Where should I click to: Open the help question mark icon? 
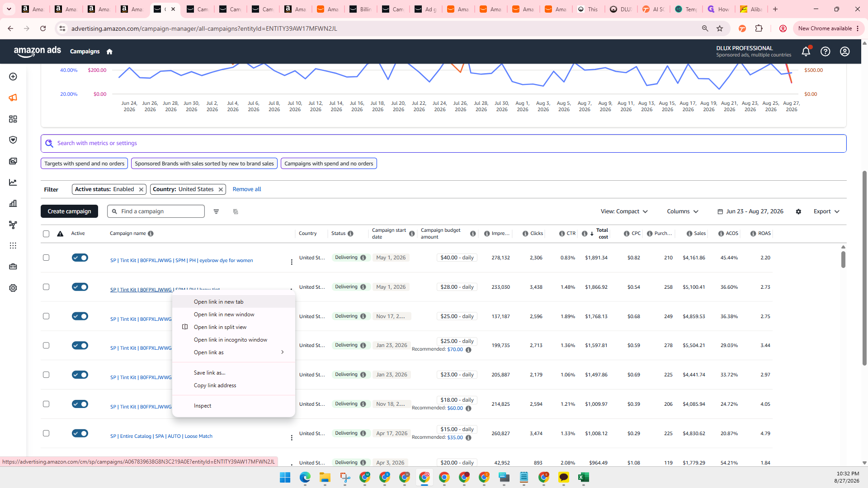(826, 52)
